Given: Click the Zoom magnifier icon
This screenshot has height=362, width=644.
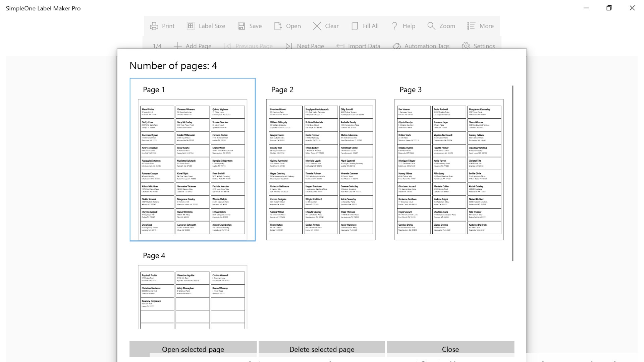Looking at the screenshot, I should (x=431, y=26).
